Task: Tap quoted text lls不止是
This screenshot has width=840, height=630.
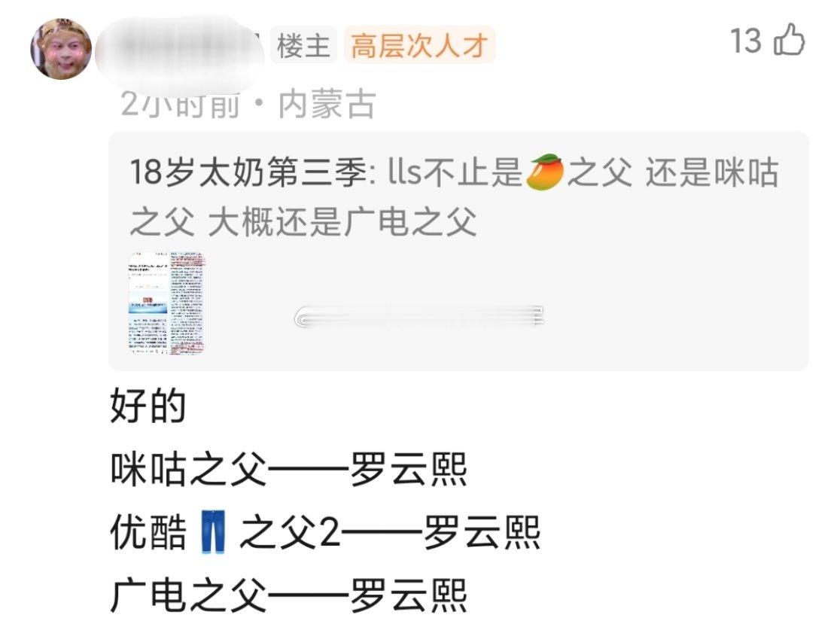Action: (455, 172)
